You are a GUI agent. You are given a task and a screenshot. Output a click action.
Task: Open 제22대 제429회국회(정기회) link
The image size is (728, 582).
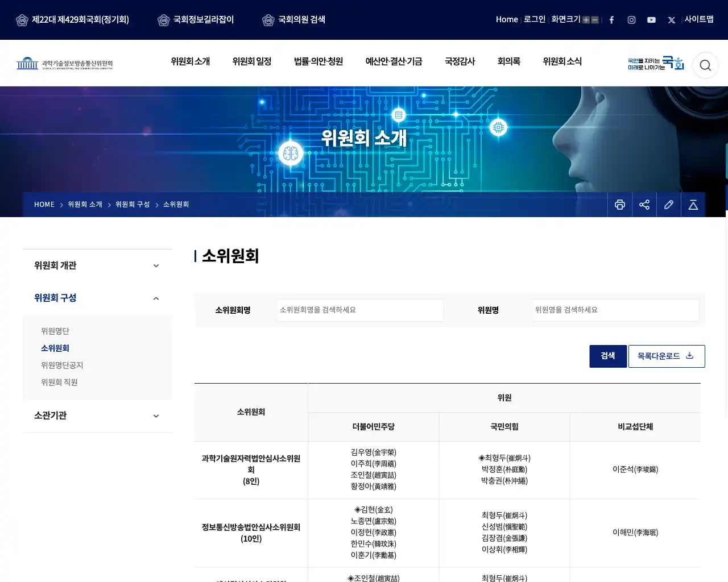coord(72,20)
